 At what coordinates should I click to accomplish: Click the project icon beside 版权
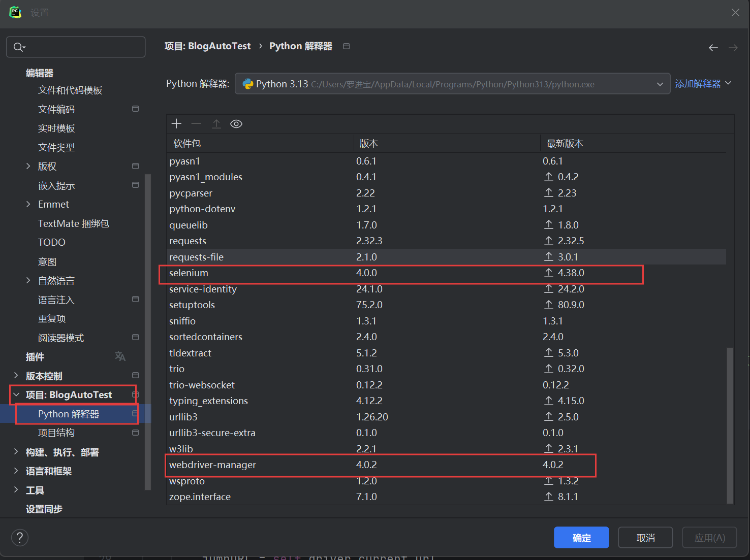tap(135, 166)
